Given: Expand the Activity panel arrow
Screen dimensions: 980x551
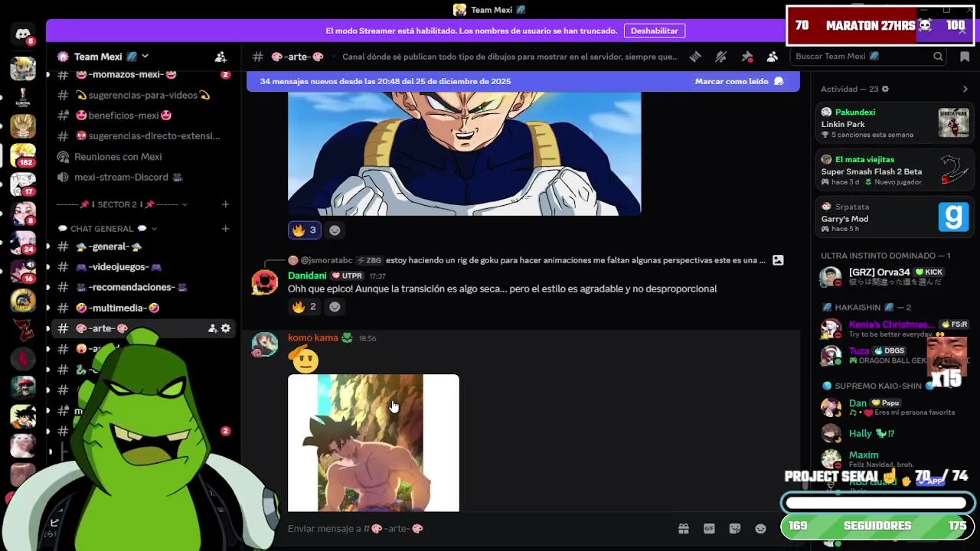Looking at the screenshot, I should click(965, 89).
